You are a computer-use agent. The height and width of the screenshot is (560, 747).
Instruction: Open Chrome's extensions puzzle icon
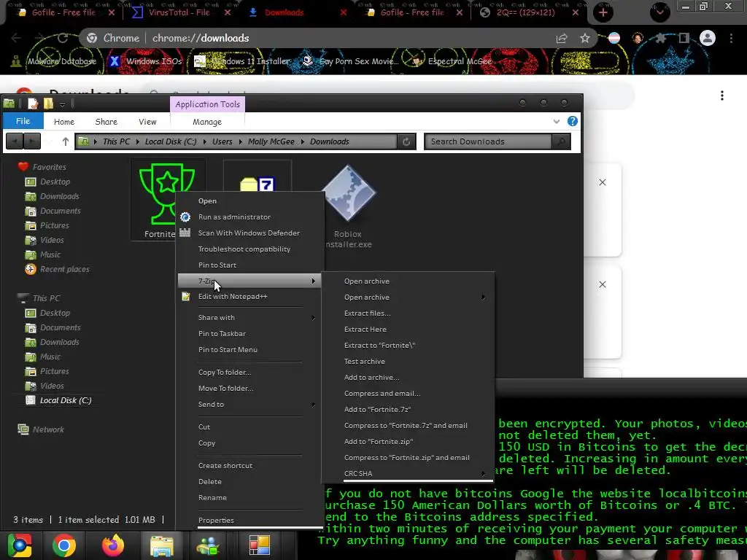660,38
